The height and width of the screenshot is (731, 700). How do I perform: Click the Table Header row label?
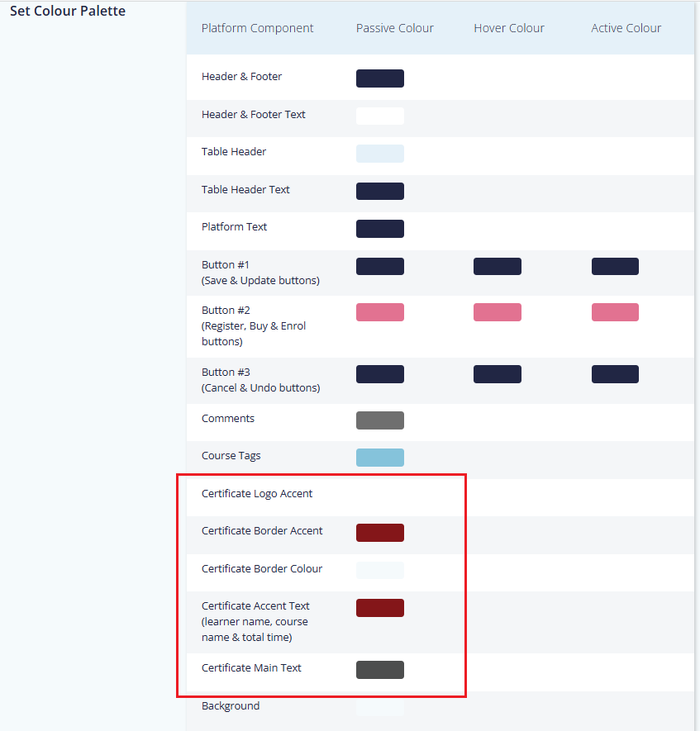[234, 152]
